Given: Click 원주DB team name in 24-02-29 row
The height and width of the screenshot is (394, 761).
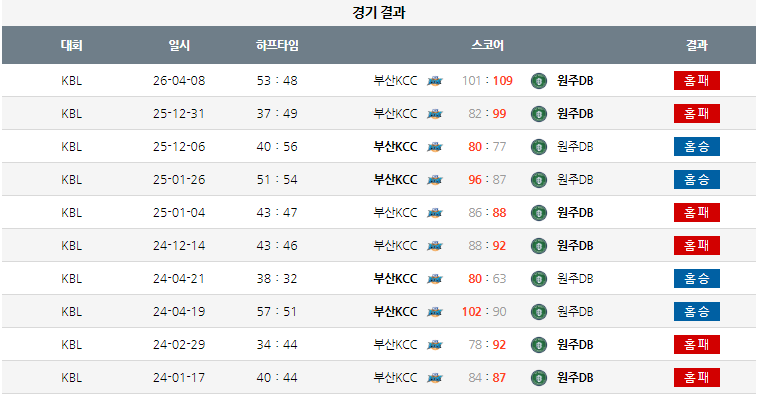Looking at the screenshot, I should tap(575, 345).
